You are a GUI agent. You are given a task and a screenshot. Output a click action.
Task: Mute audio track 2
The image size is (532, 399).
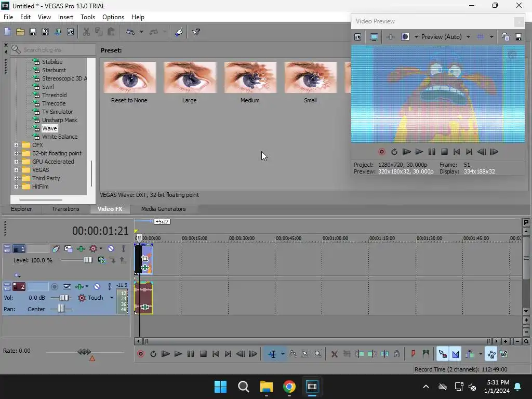(x=97, y=287)
